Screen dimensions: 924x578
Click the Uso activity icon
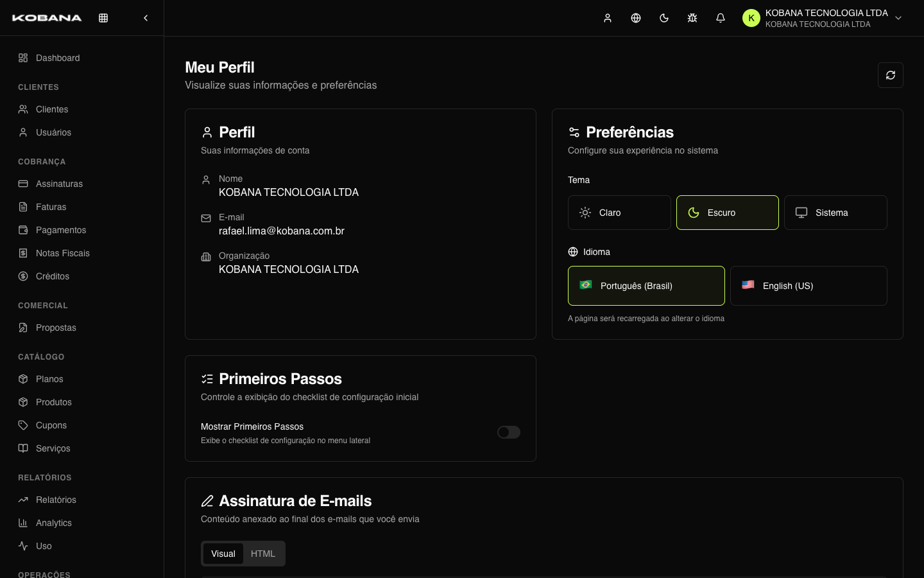click(23, 546)
